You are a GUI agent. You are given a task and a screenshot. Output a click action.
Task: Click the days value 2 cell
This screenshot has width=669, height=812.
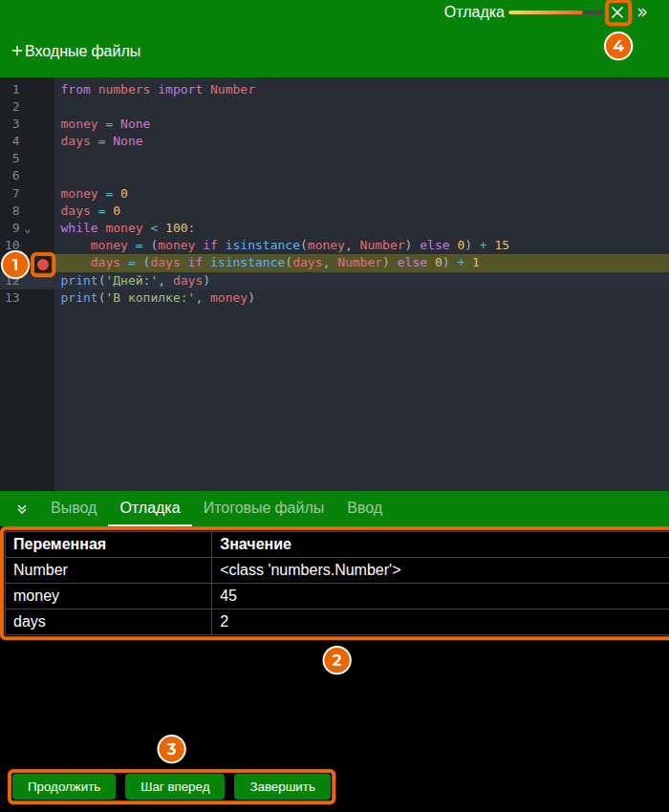point(441,622)
